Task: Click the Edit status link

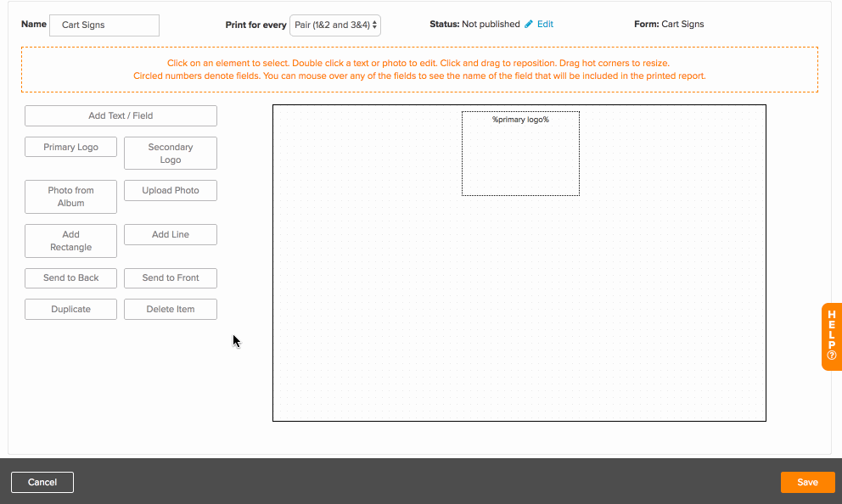Action: pos(545,24)
